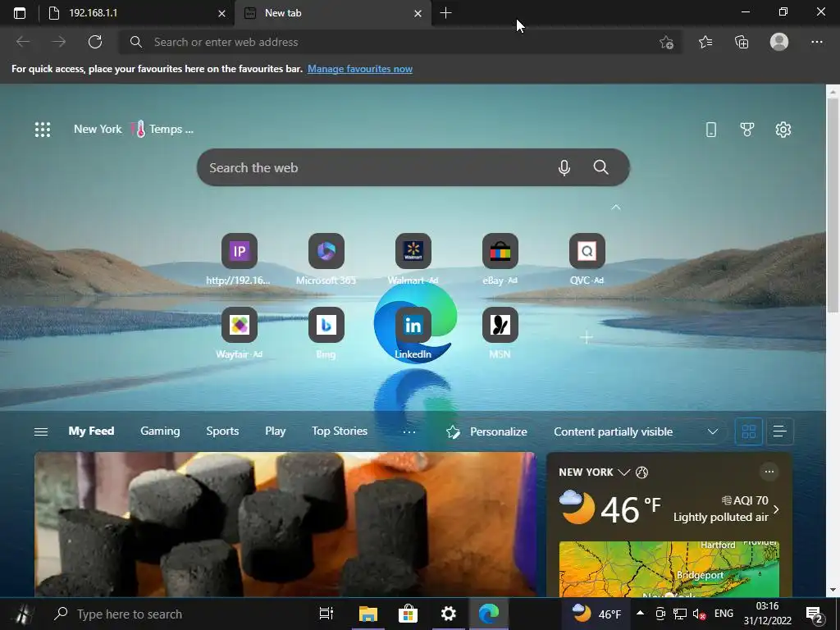840x630 pixels.
Task: Select the New tab browser tab
Action: tap(332, 13)
